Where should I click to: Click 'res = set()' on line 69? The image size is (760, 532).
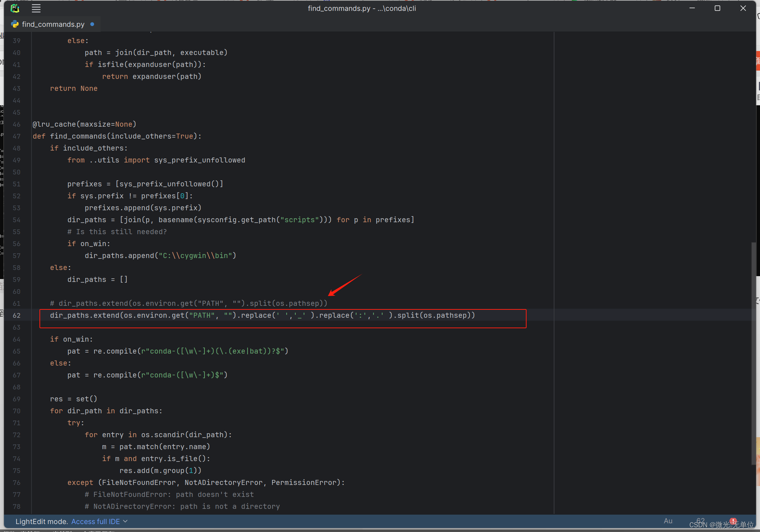[x=73, y=399]
